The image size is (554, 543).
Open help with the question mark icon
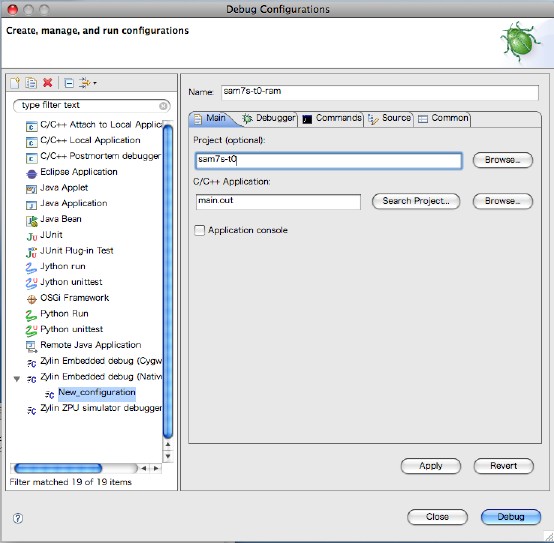[x=18, y=518]
